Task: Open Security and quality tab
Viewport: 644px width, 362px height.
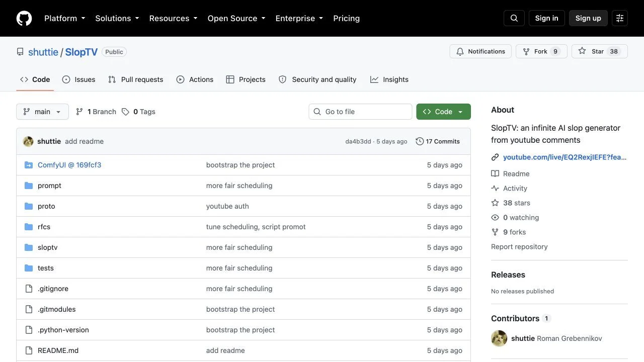Action: coord(317,79)
